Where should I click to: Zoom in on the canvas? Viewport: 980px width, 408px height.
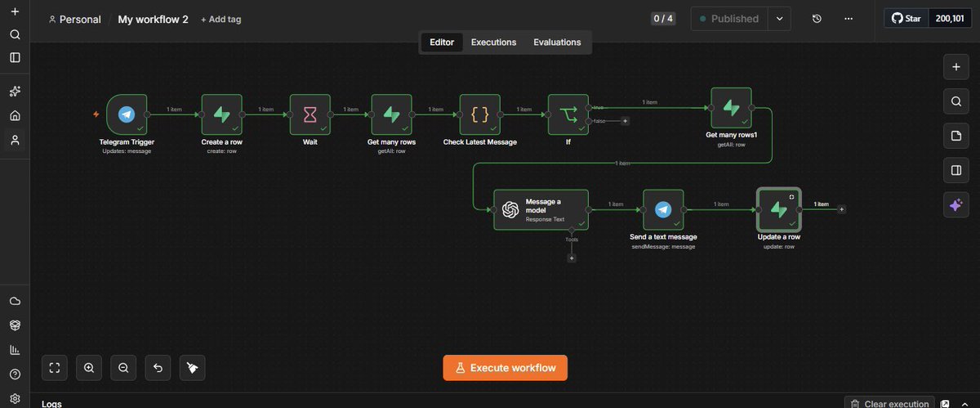[x=89, y=368]
